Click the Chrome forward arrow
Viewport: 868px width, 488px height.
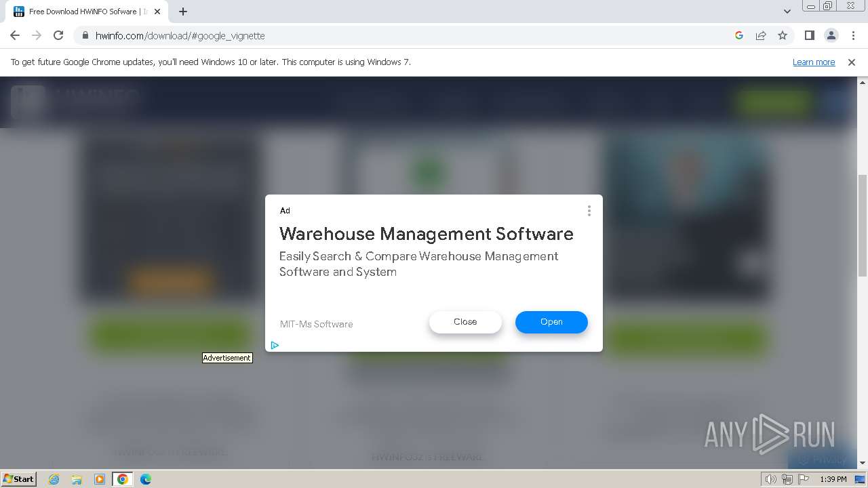point(37,35)
